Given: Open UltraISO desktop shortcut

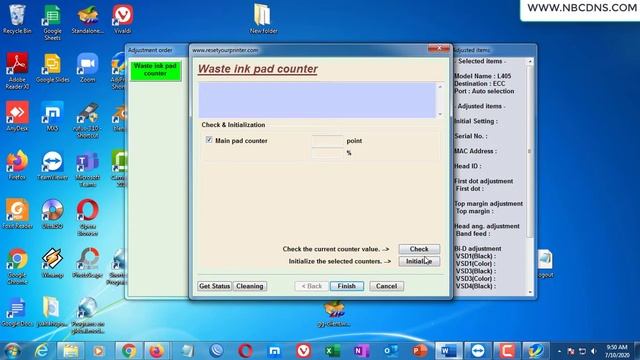Looking at the screenshot, I should point(52,214).
